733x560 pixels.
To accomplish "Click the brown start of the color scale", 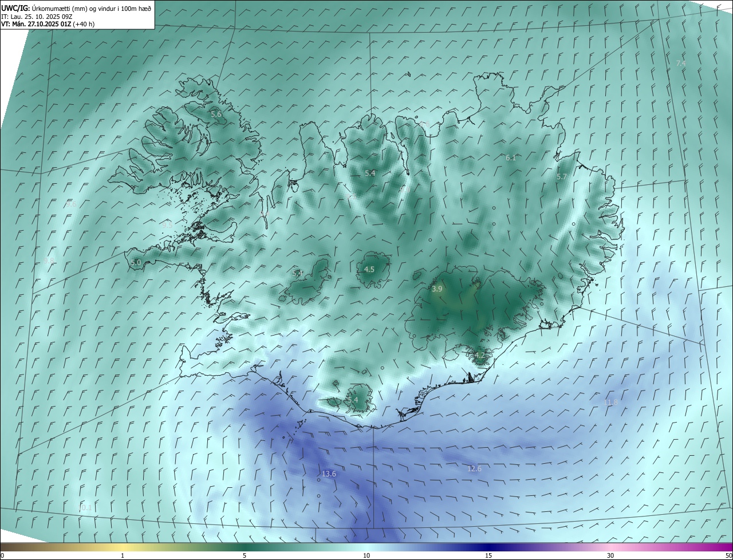I will coord(7,547).
